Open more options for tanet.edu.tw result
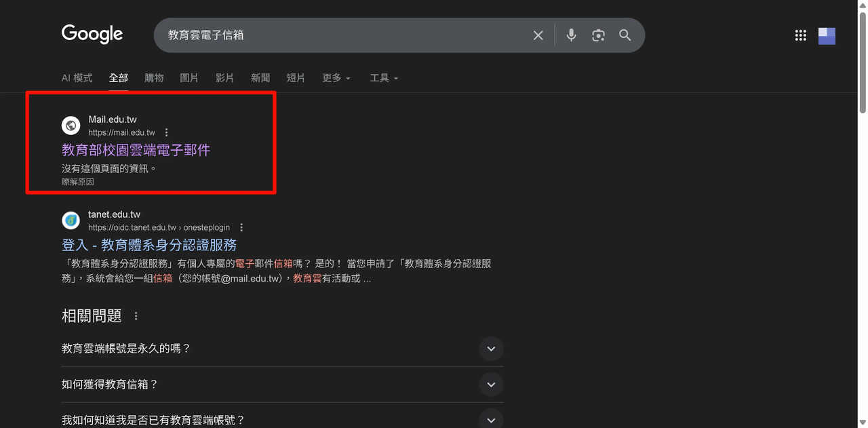The height and width of the screenshot is (428, 868). [x=241, y=228]
